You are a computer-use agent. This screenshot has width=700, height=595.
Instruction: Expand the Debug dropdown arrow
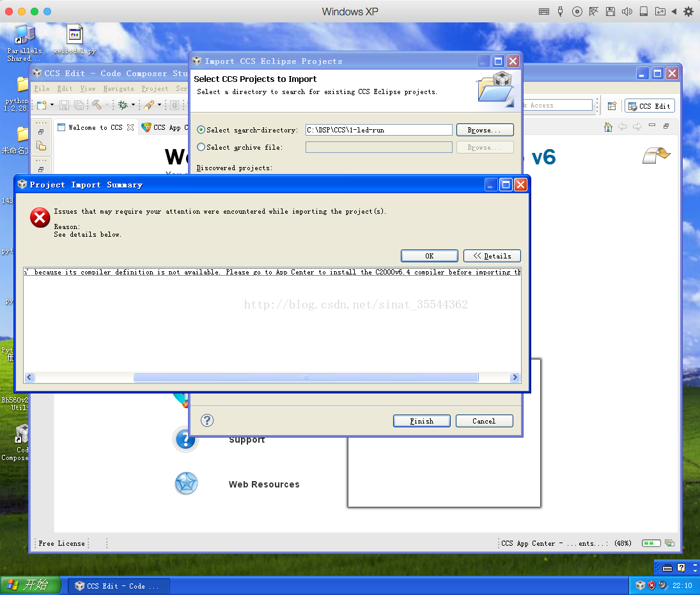pos(133,105)
